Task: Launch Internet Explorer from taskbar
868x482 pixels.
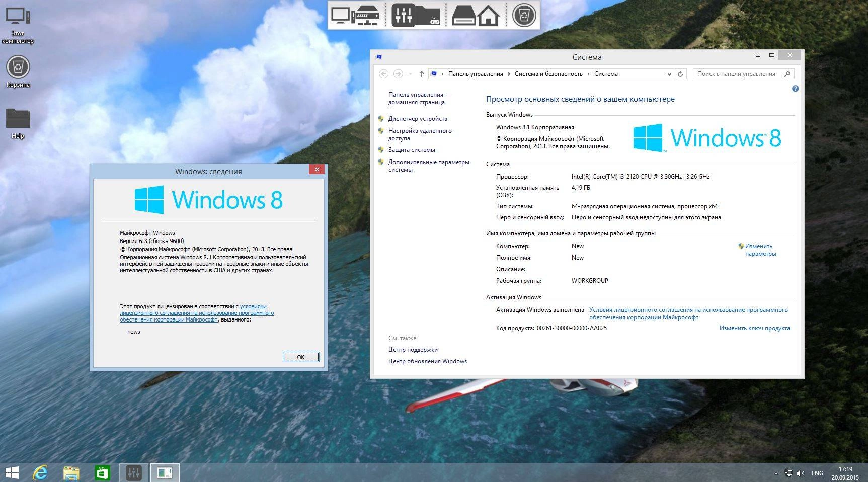Action: (40, 472)
